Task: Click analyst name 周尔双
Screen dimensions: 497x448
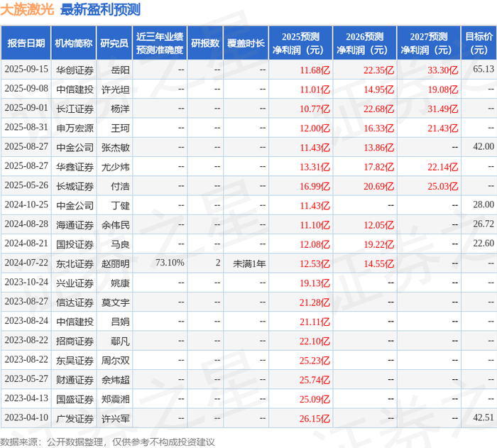Action: click(x=115, y=360)
